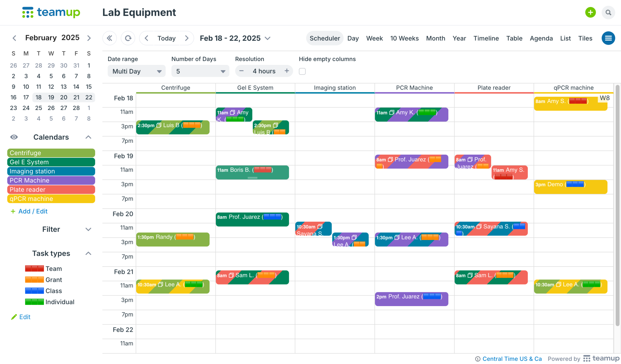Click the refresh calendar icon
Viewport: 621px width, 364px height.
128,38
